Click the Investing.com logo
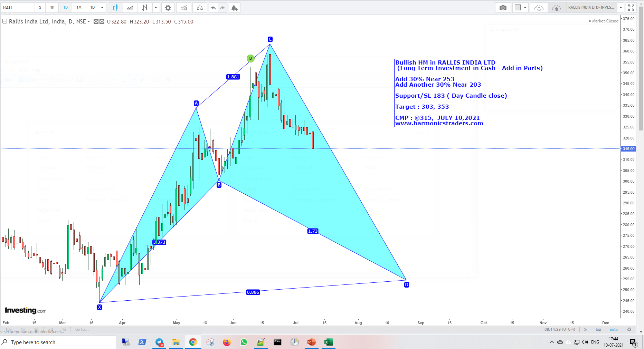The height and width of the screenshot is (349, 644). point(26,311)
